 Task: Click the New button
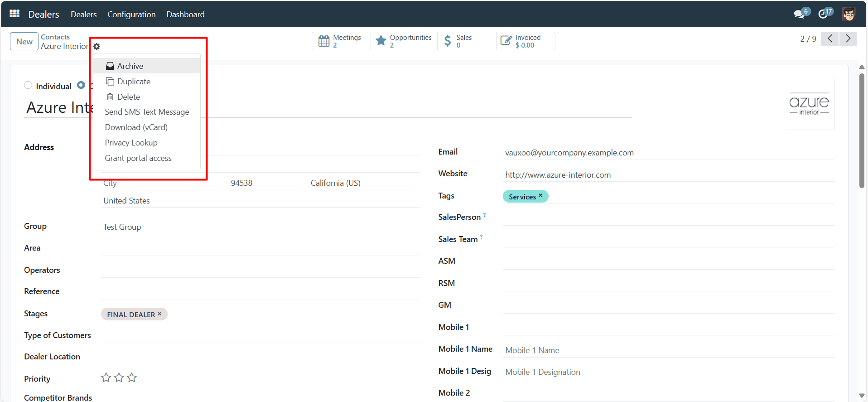(24, 41)
